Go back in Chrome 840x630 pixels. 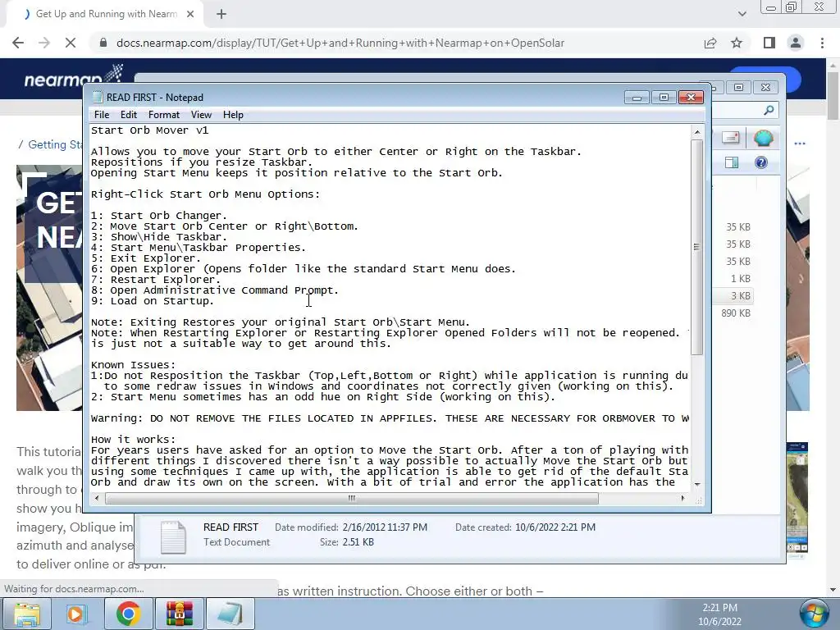18,43
